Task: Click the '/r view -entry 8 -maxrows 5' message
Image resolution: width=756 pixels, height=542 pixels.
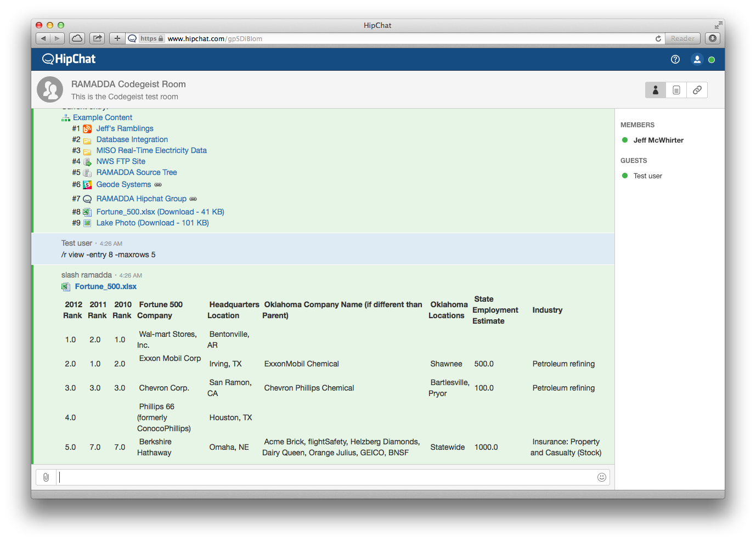Action: pyautogui.click(x=108, y=255)
